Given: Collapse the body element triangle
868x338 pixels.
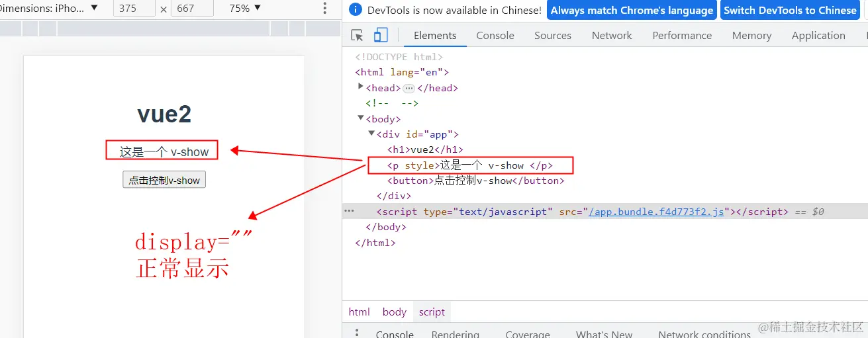Looking at the screenshot, I should [361, 118].
